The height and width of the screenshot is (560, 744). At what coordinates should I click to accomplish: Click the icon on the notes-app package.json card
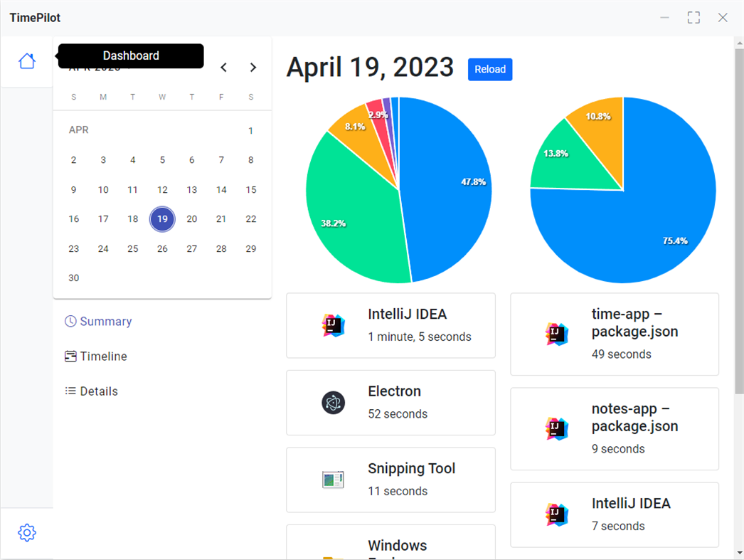[557, 428]
